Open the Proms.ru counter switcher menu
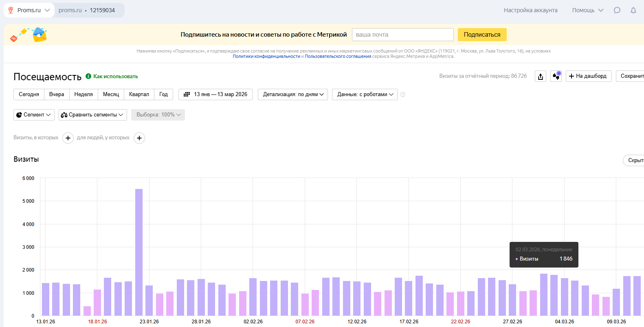 tap(29, 10)
